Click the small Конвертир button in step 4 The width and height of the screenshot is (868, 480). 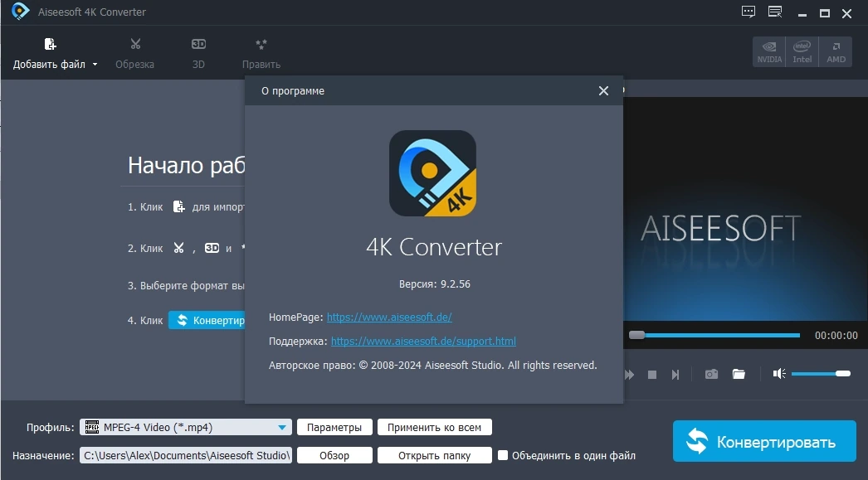click(207, 320)
